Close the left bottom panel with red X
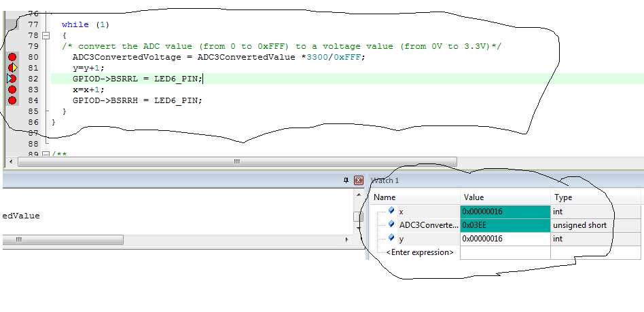 [x=359, y=180]
